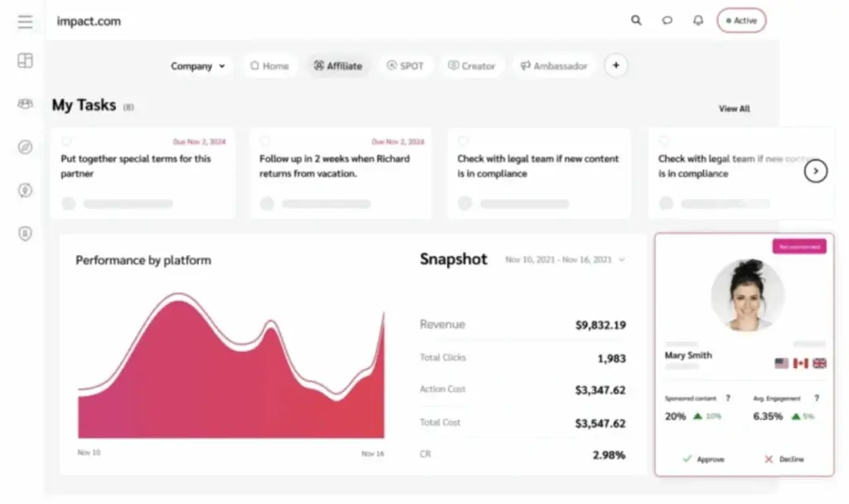
Task: Approve Mary Smith's partner request
Action: click(703, 459)
